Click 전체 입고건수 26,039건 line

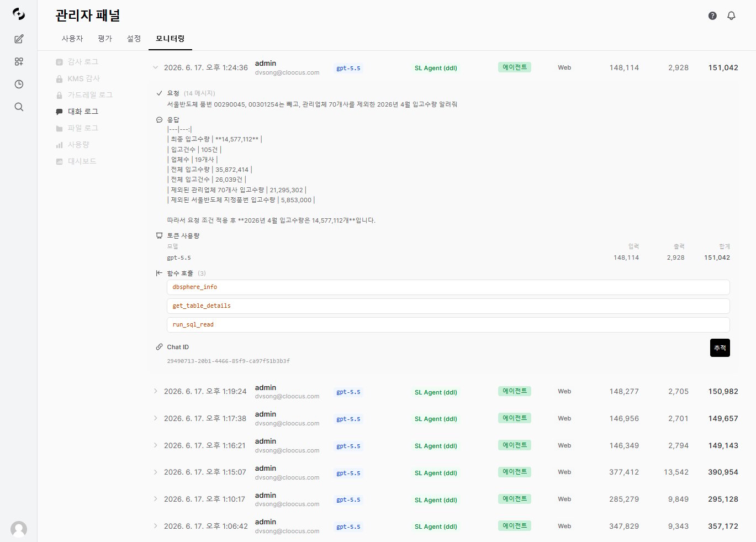[x=207, y=180]
